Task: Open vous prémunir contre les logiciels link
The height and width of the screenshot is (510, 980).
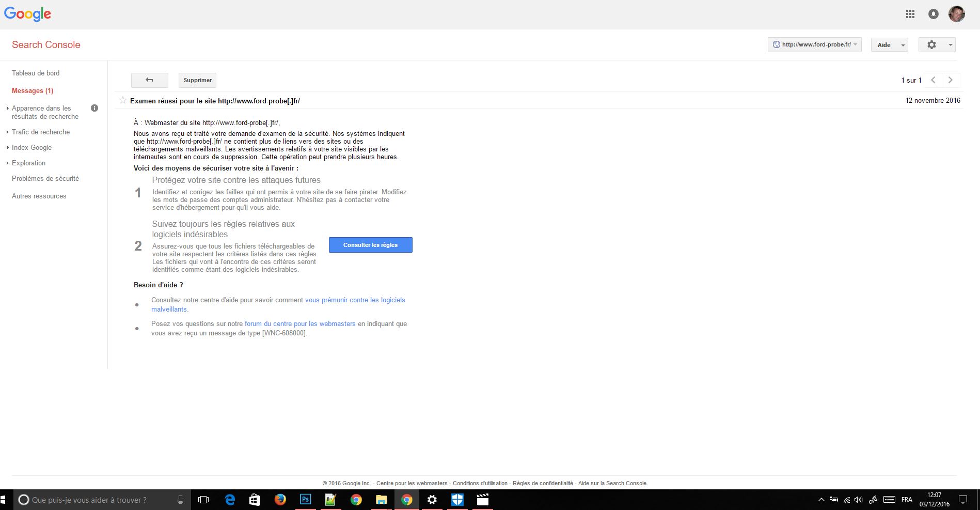Action: [x=355, y=300]
